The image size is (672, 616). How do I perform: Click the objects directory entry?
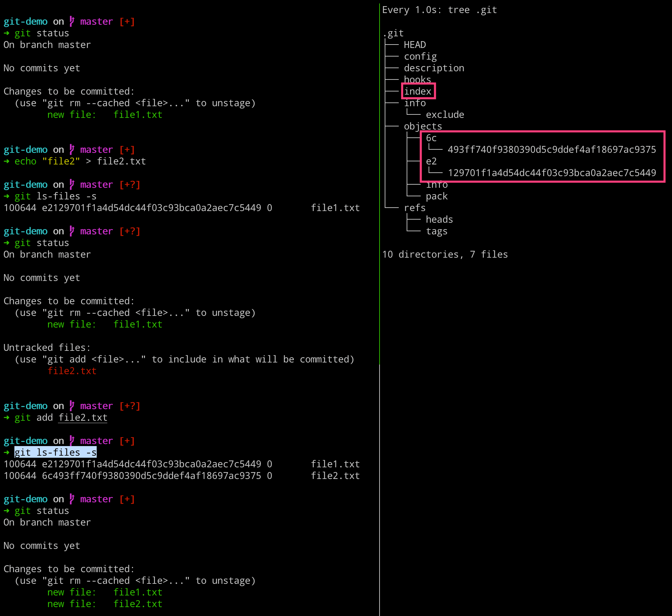423,126
